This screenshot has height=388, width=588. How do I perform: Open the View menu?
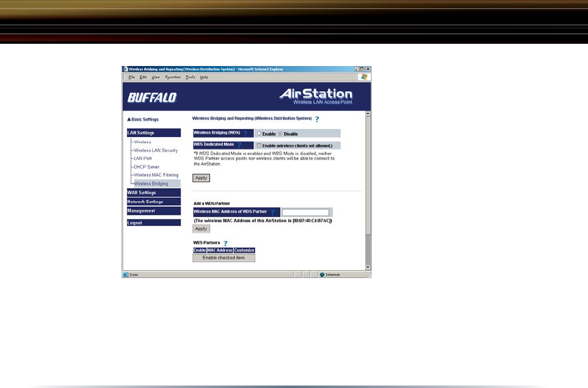(x=155, y=77)
